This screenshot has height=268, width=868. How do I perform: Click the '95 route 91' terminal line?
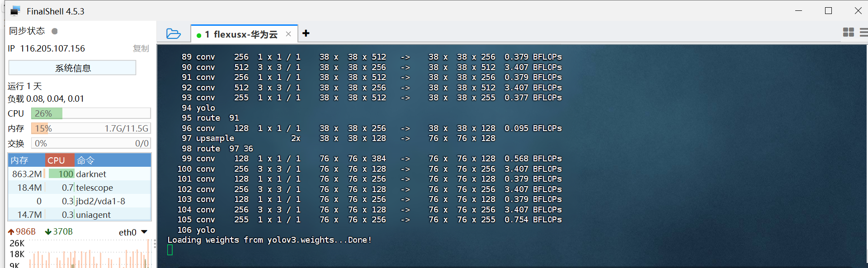click(210, 118)
